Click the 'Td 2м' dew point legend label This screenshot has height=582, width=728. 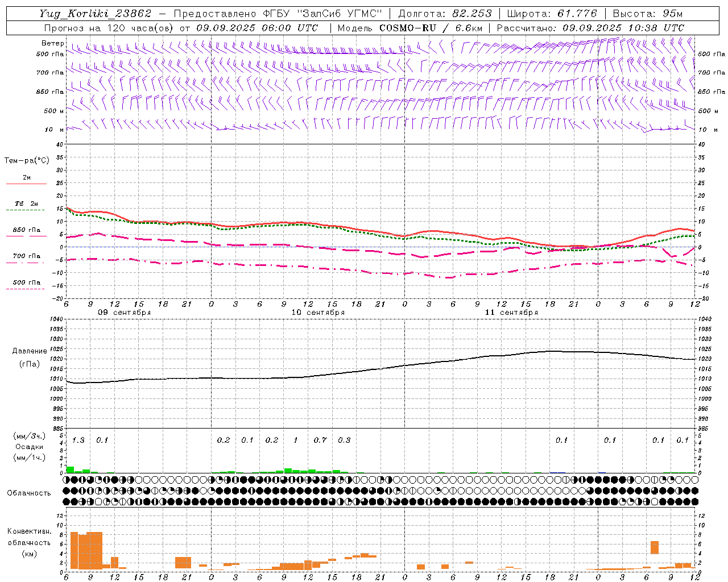[x=27, y=203]
